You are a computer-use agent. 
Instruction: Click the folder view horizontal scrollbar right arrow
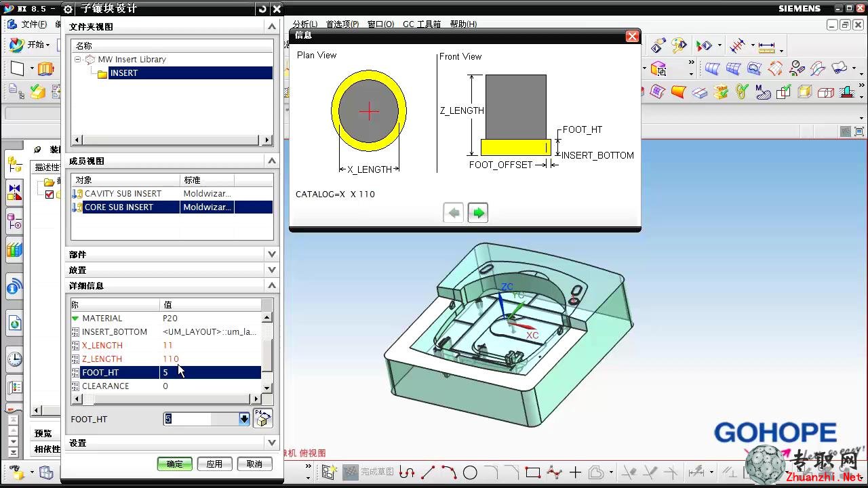coord(267,140)
